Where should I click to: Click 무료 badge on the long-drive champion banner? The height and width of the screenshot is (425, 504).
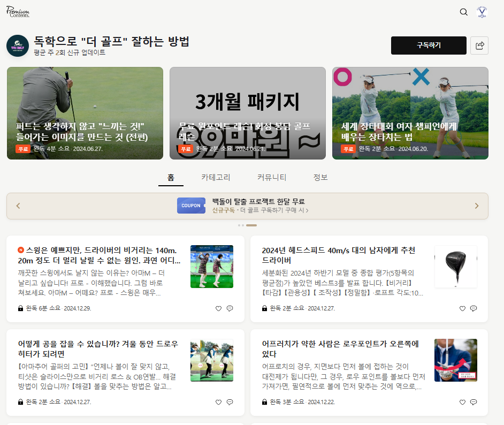point(348,149)
